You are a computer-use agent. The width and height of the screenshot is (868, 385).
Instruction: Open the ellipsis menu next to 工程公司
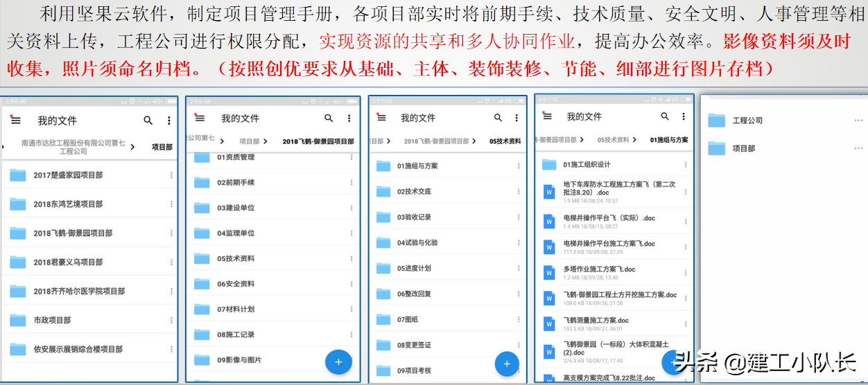859,120
